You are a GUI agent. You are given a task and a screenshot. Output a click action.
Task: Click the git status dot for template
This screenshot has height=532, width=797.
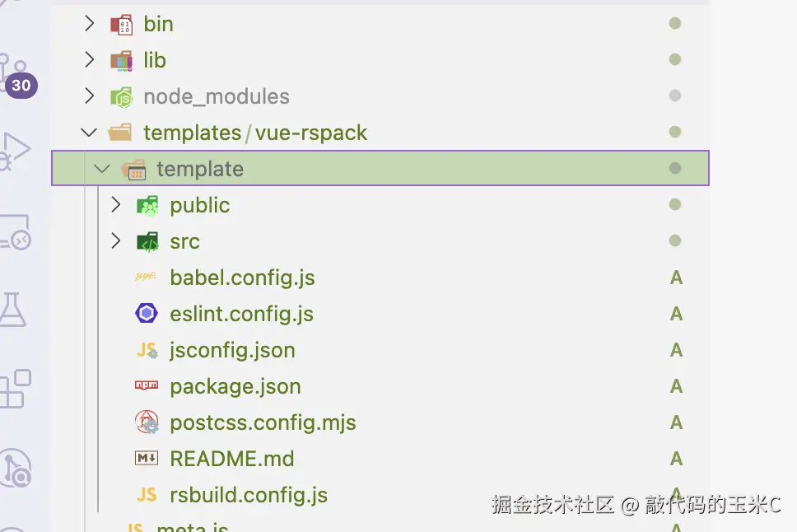click(x=675, y=169)
